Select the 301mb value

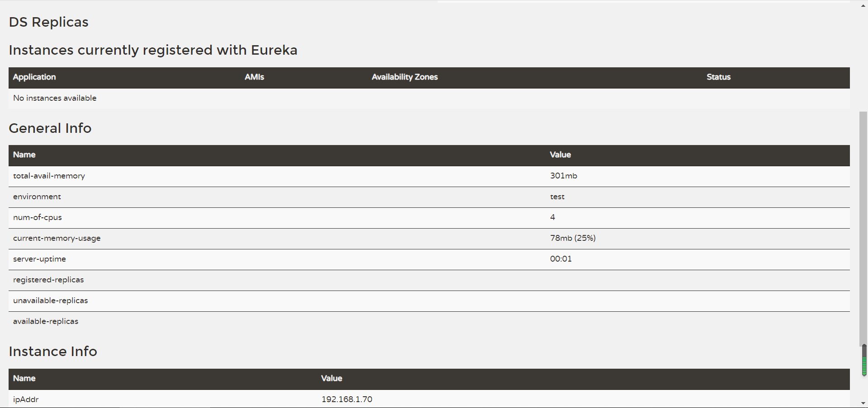pos(563,176)
